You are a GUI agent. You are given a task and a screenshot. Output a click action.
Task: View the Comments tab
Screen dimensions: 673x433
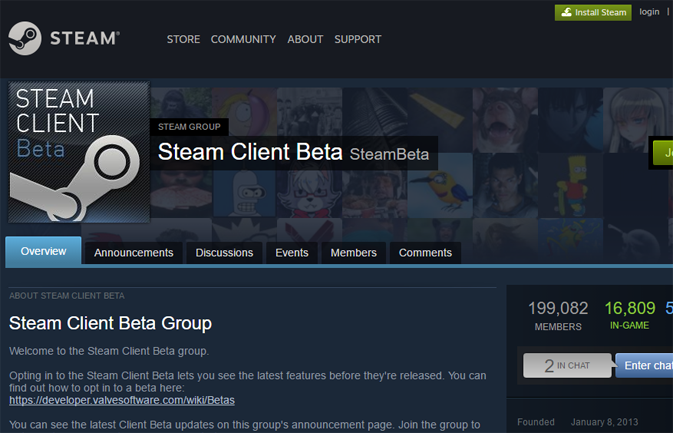[x=425, y=253]
